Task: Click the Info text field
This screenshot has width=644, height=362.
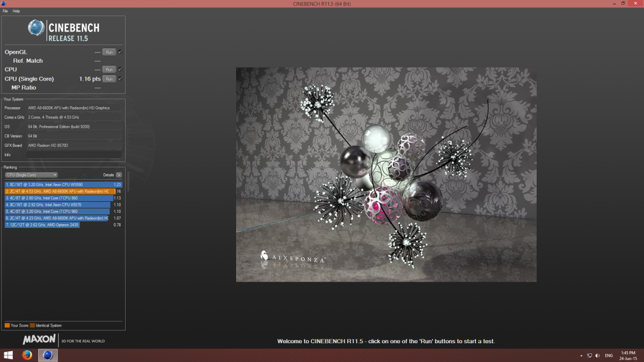Action: click(74, 154)
